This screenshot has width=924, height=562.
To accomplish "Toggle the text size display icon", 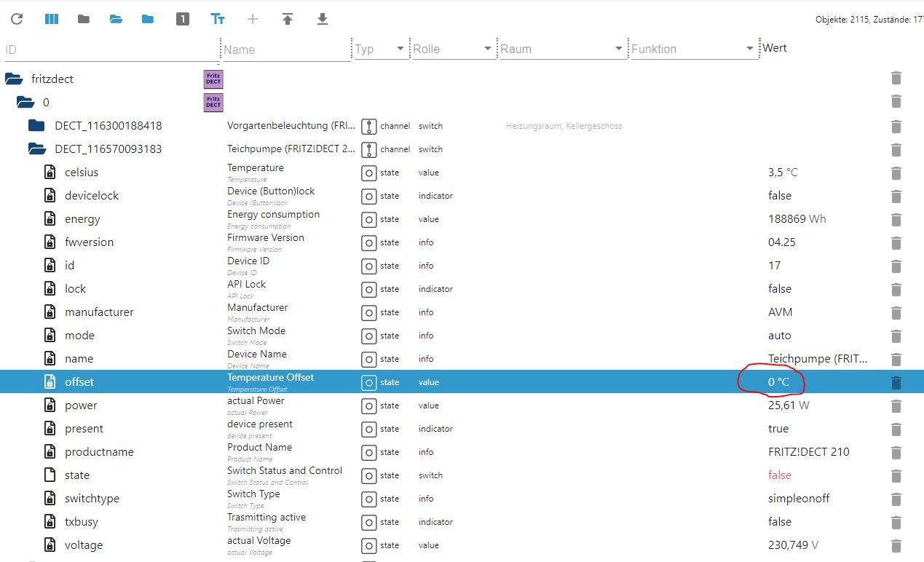I will tap(218, 19).
